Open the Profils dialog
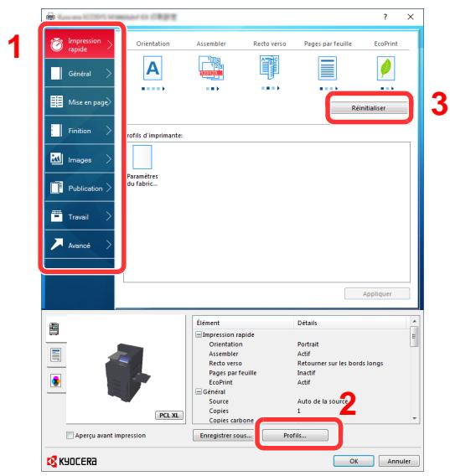The height and width of the screenshot is (476, 450). pyautogui.click(x=295, y=435)
